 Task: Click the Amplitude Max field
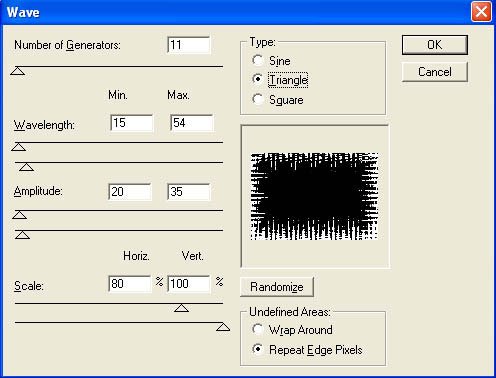coord(189,192)
